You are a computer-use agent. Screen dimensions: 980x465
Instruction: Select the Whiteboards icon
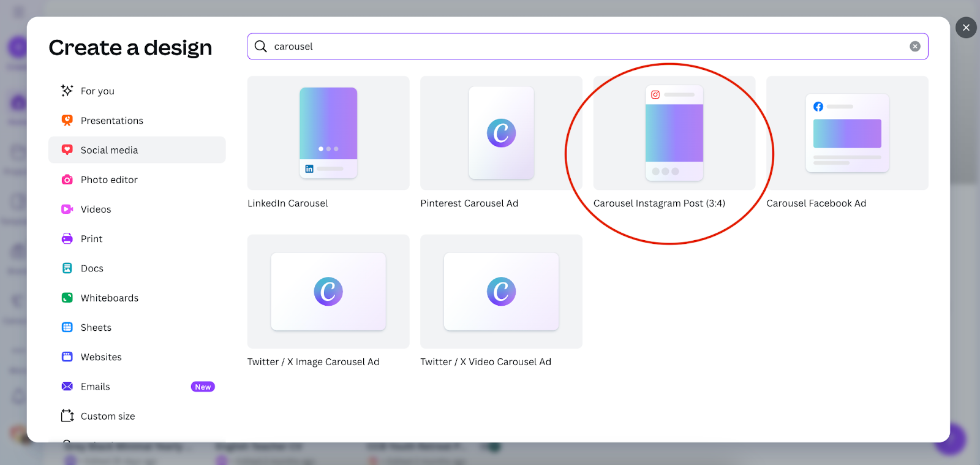click(67, 298)
